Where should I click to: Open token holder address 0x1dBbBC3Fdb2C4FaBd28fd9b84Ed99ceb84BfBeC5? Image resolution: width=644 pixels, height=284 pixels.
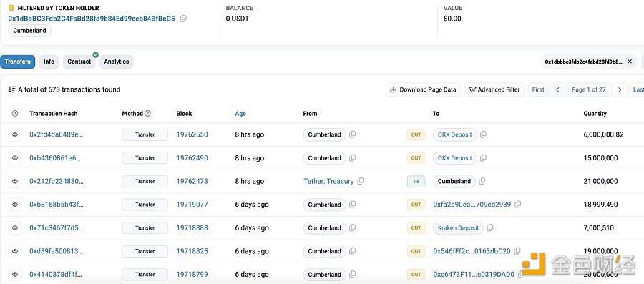[92, 19]
